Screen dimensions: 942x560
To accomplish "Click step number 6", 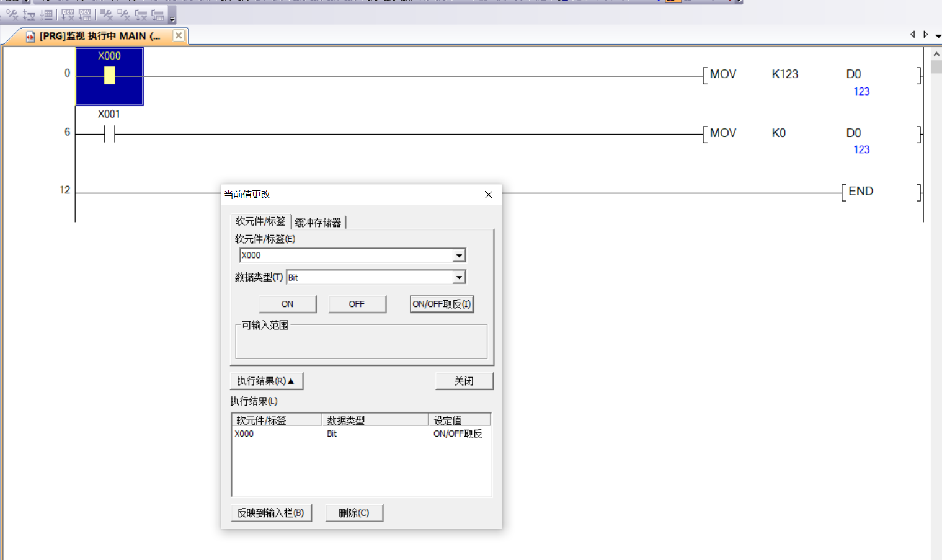I will [68, 131].
